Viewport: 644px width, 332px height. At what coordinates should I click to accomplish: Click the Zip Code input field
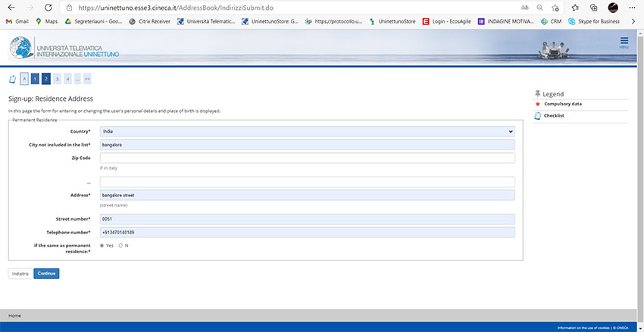point(307,158)
